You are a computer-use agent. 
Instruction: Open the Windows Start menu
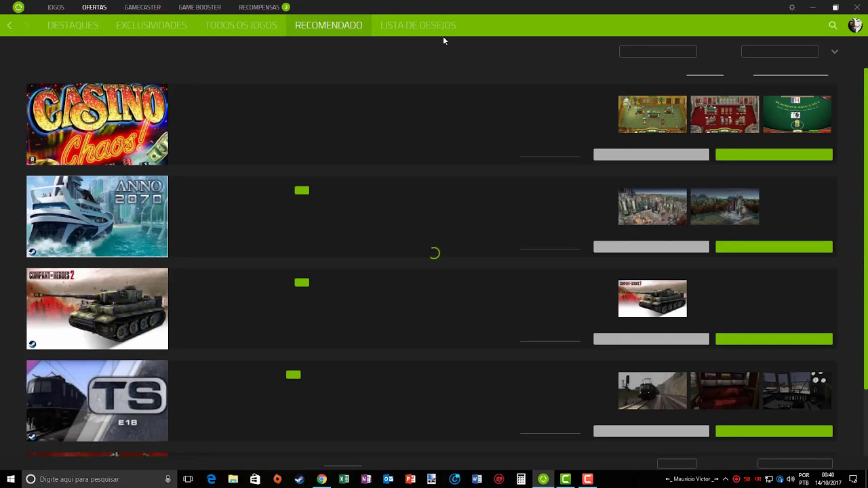(11, 479)
